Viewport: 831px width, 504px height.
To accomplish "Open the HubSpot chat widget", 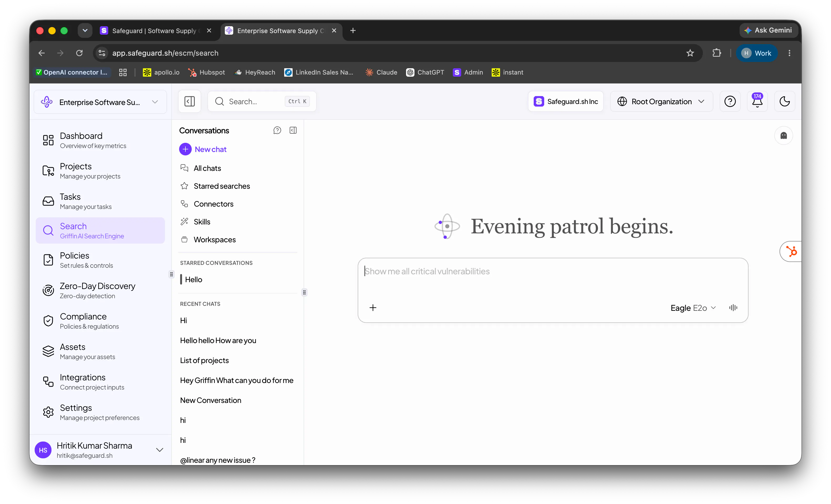I will click(791, 251).
